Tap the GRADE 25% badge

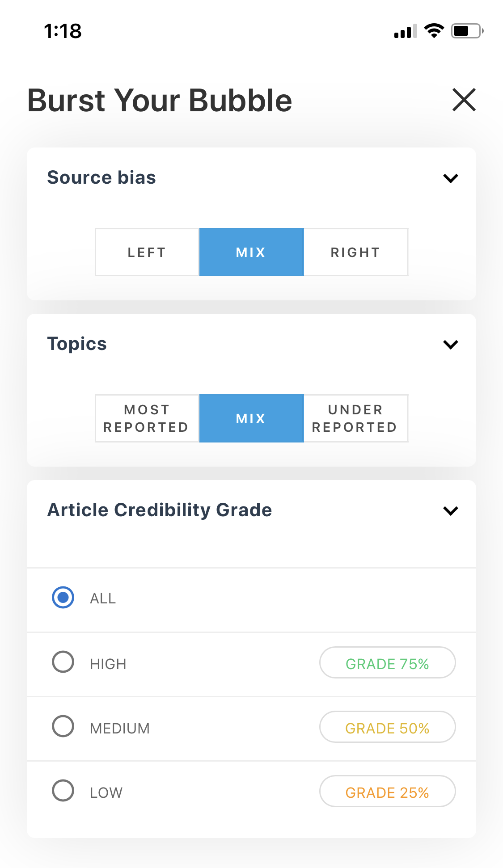pyautogui.click(x=387, y=792)
